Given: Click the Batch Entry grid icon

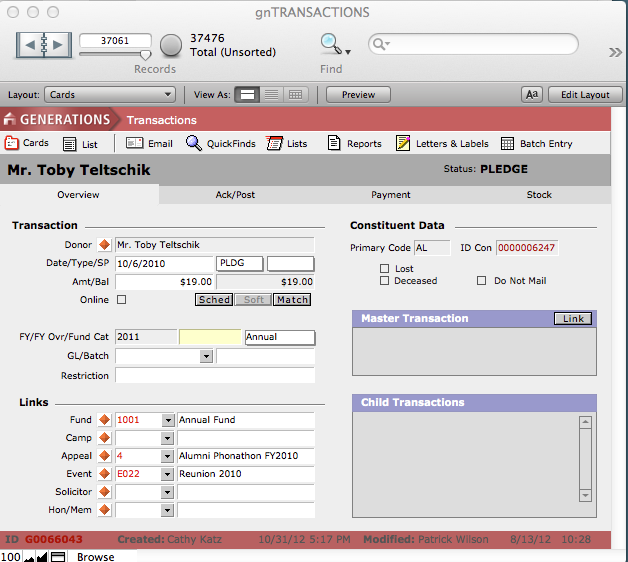Looking at the screenshot, I should [508, 143].
